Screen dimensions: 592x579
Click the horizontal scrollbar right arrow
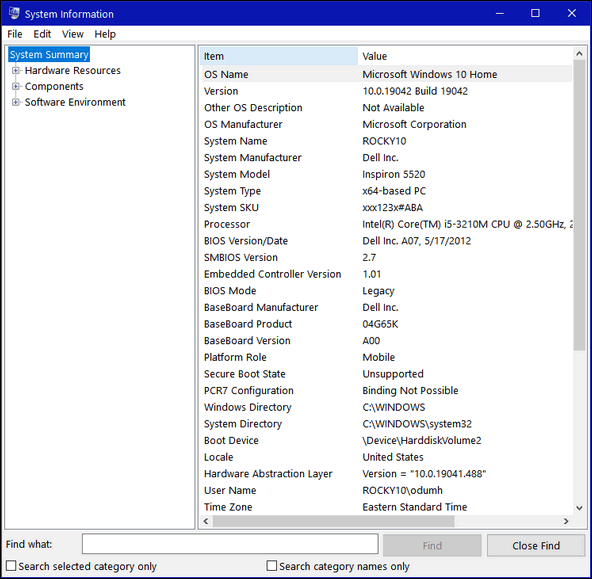pyautogui.click(x=566, y=521)
